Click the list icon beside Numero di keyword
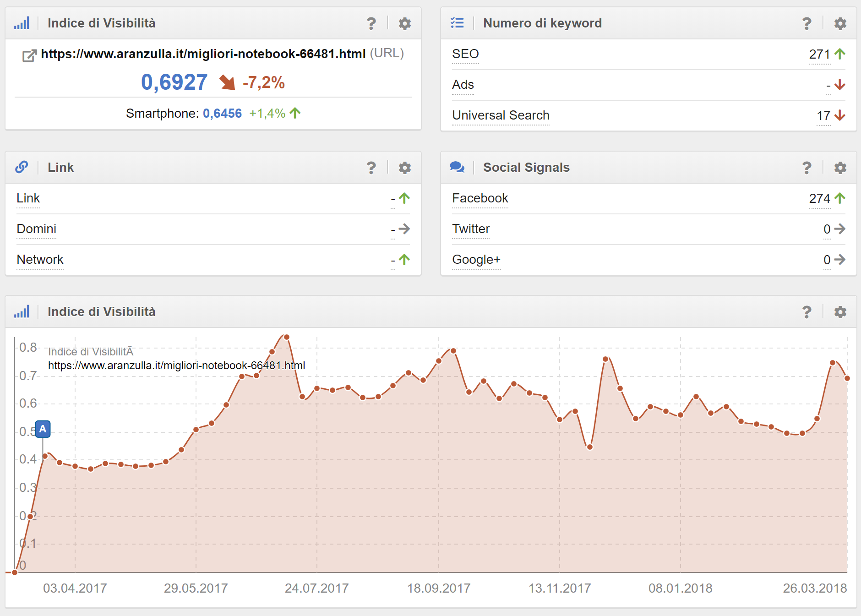861x616 pixels. [x=457, y=23]
